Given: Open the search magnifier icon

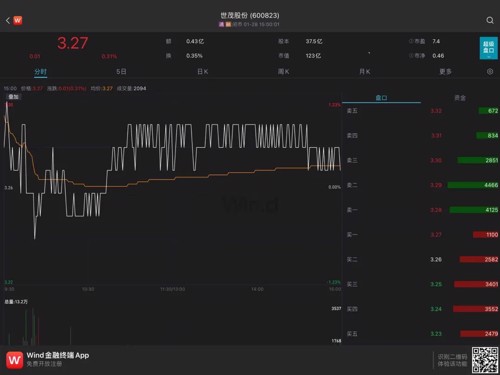Looking at the screenshot, I should (x=490, y=21).
